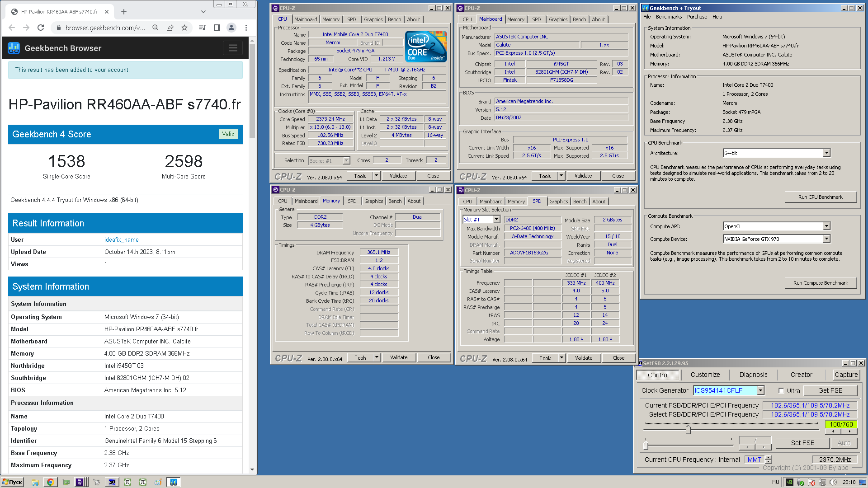868x488 pixels.
Task: Open the first SuperPi green taskbar icon
Action: point(127,482)
